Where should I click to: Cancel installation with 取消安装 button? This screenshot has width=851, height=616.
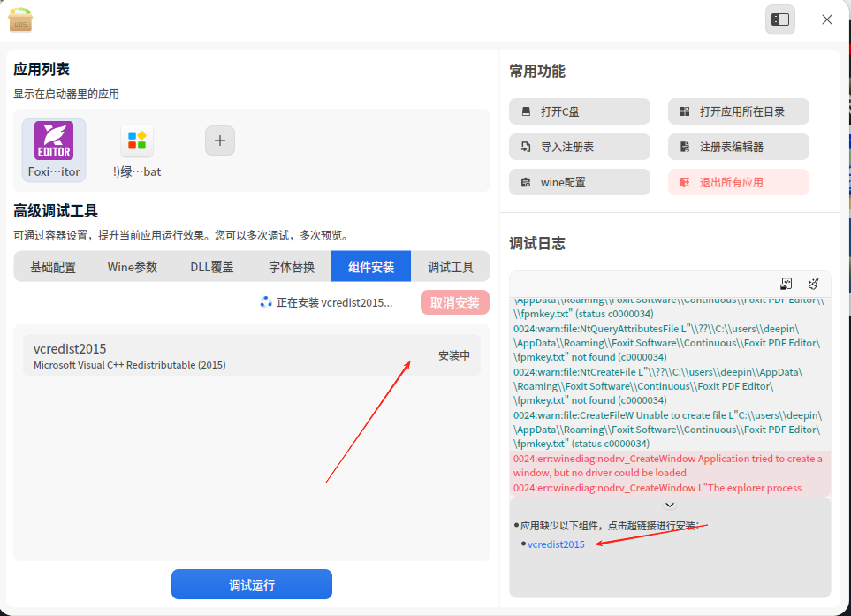point(455,302)
